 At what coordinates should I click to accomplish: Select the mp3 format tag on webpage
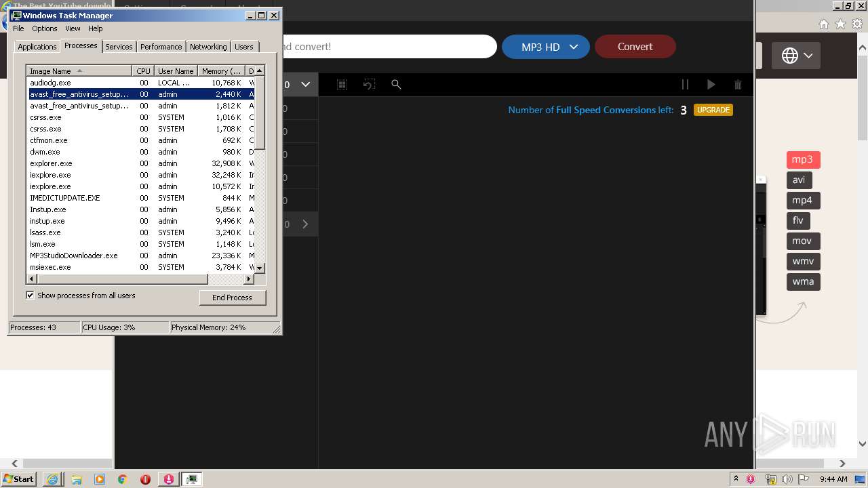[804, 160]
